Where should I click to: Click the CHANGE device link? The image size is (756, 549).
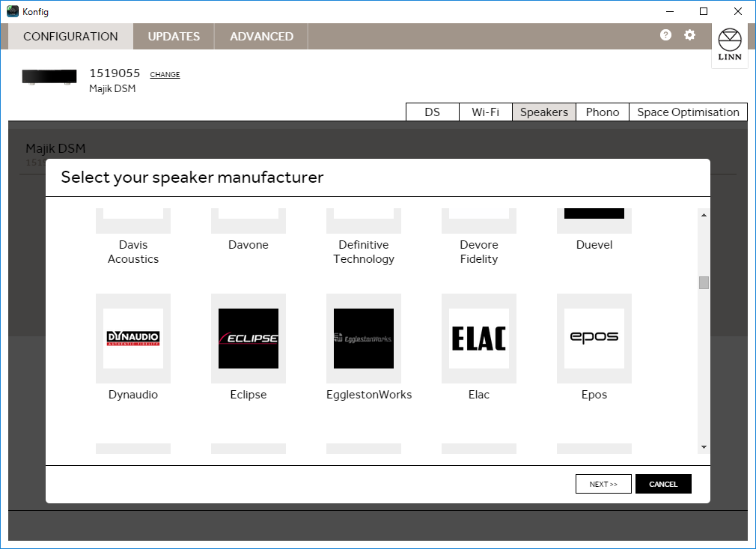point(165,74)
